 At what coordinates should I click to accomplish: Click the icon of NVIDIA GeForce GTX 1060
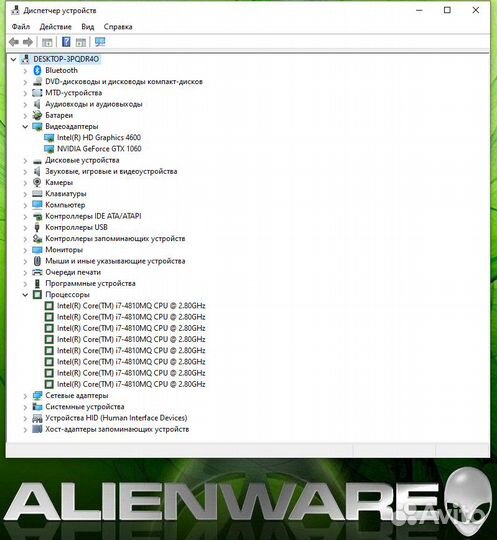click(49, 149)
